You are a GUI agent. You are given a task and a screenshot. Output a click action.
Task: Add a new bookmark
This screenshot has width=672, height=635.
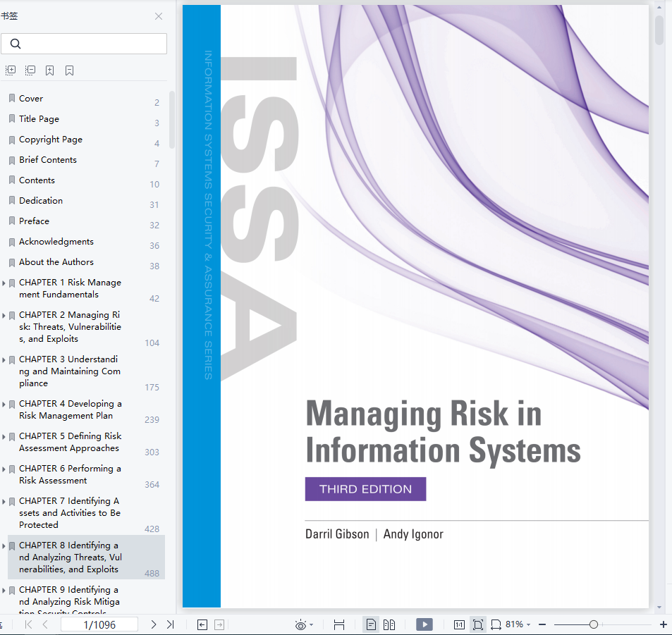click(x=50, y=70)
